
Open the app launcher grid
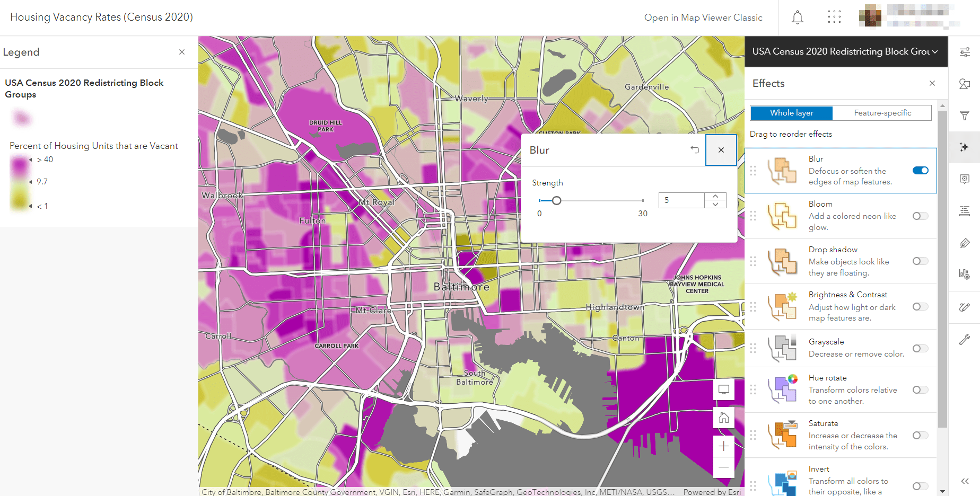tap(834, 17)
